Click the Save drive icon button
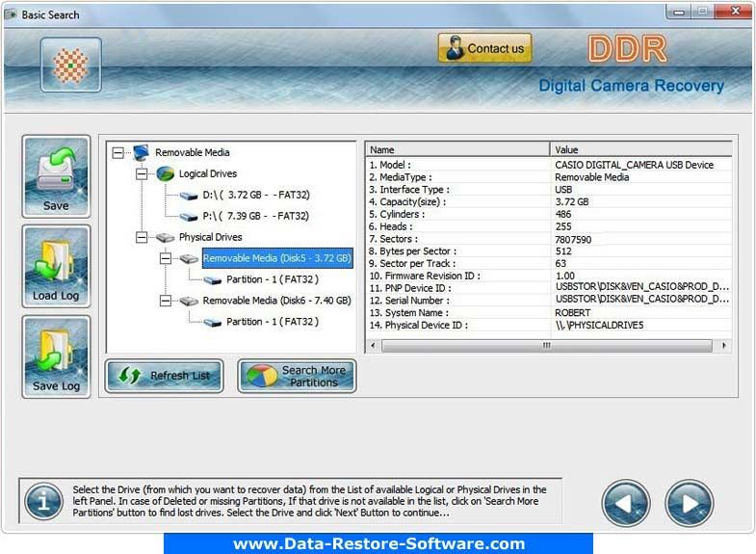Image resolution: width=756 pixels, height=554 pixels. pyautogui.click(x=56, y=175)
